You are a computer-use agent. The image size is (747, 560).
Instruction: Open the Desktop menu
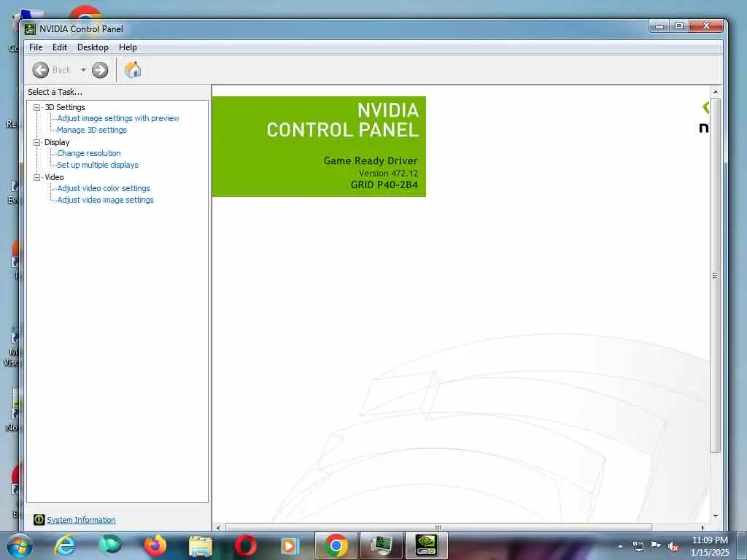pos(93,47)
